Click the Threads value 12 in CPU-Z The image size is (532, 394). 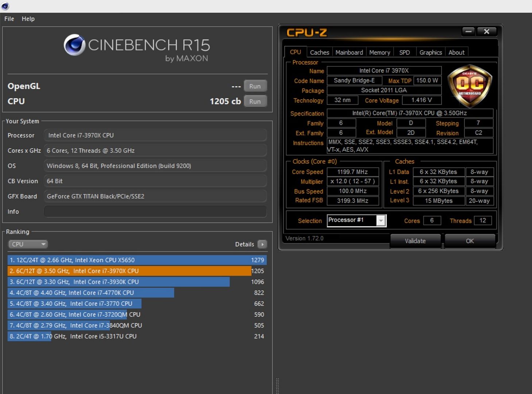coord(483,220)
